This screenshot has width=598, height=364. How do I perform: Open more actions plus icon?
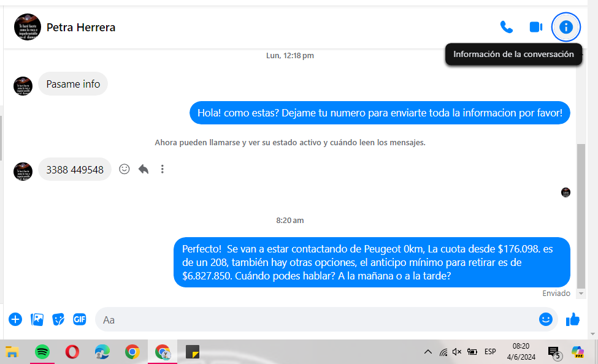pyautogui.click(x=15, y=319)
